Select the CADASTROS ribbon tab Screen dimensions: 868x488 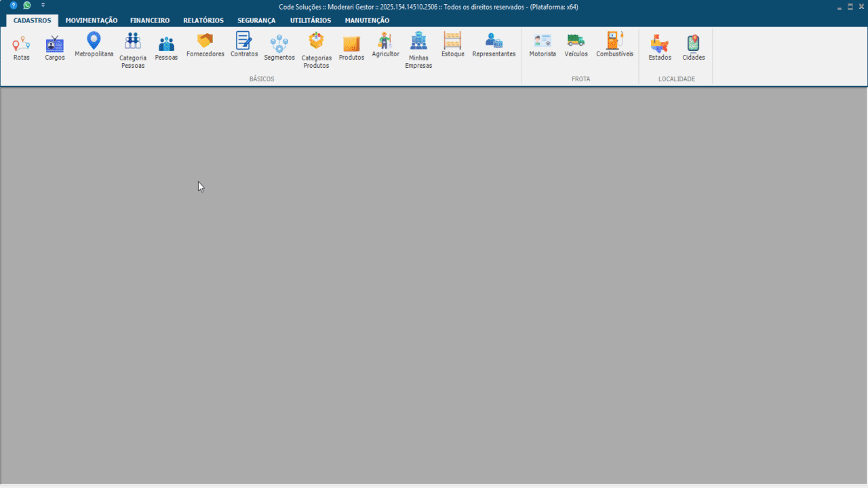click(x=32, y=20)
